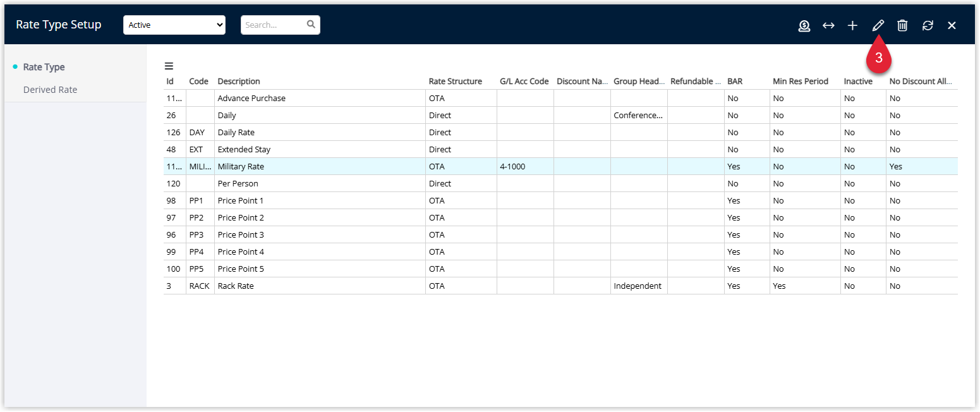Select the Extended Stay row
This screenshot has height=412, width=980.
coord(560,150)
